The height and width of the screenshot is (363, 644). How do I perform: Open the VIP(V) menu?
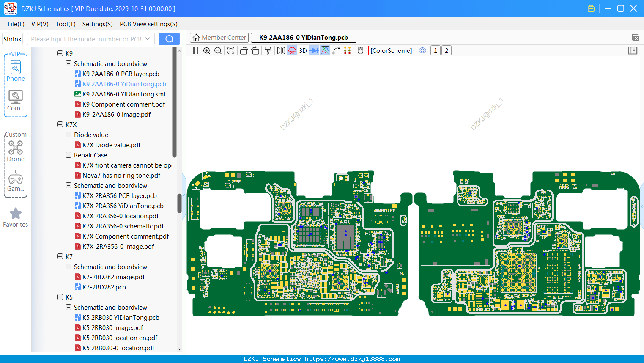(40, 24)
